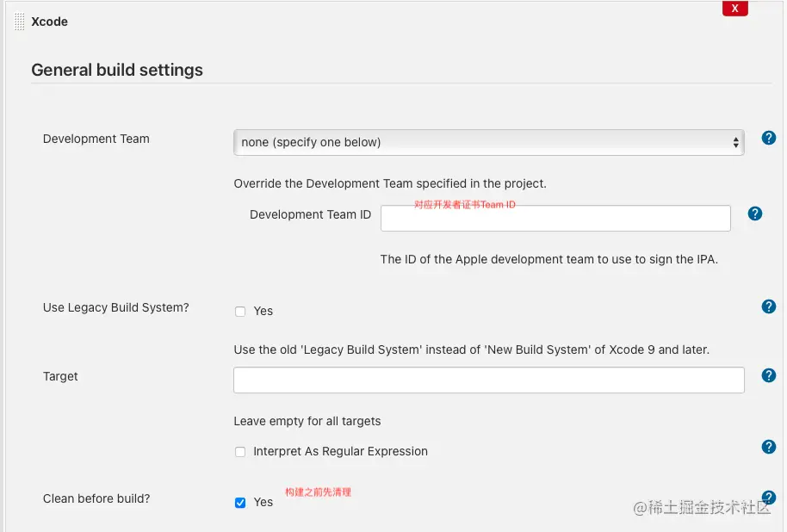Viewport: 787px width, 532px height.
Task: Show help for Development Team dropdown
Action: [769, 138]
